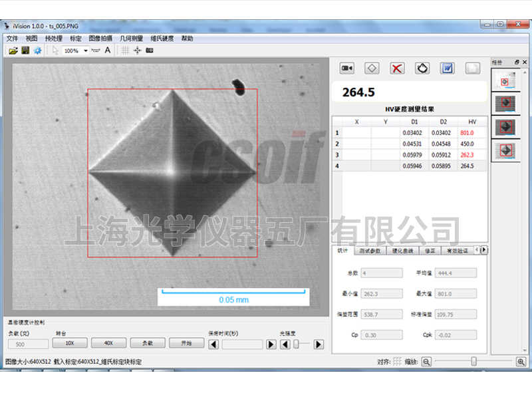The height and width of the screenshot is (397, 532).
Task: Open settings with the gear icon
Action: coord(38,51)
